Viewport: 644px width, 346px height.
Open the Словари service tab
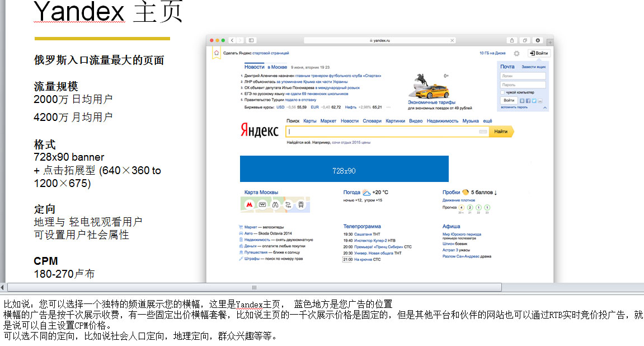(372, 121)
